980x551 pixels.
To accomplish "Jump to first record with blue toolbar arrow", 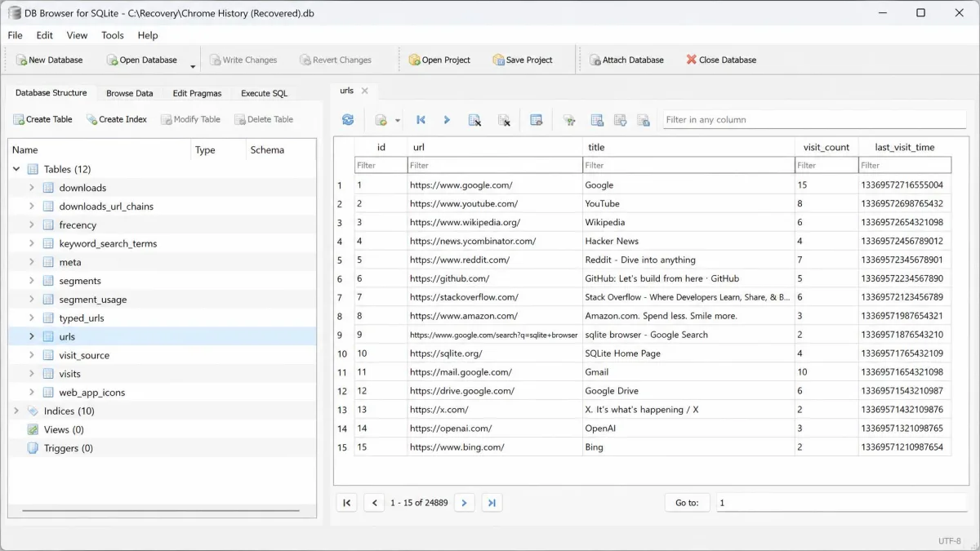I will [421, 120].
